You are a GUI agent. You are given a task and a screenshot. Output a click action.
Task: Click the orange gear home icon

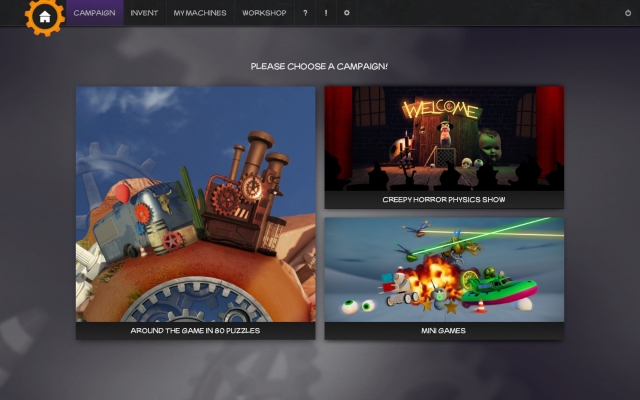(44, 15)
